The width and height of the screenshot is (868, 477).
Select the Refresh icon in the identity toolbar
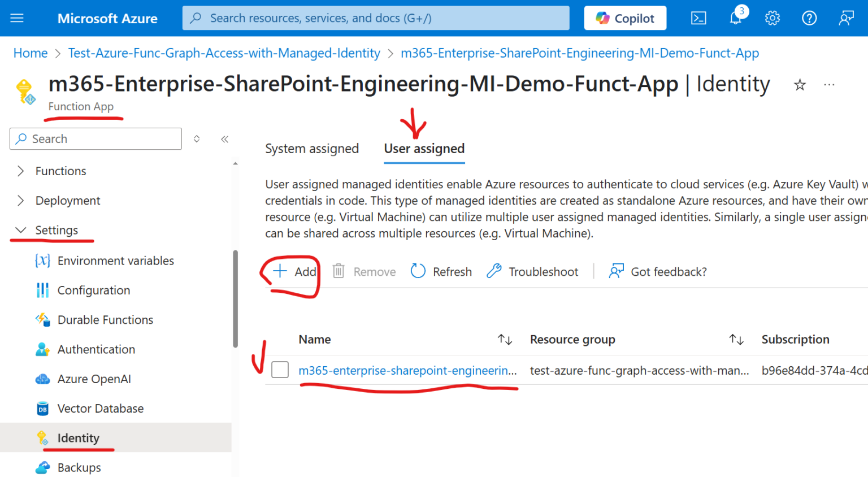pyautogui.click(x=441, y=271)
